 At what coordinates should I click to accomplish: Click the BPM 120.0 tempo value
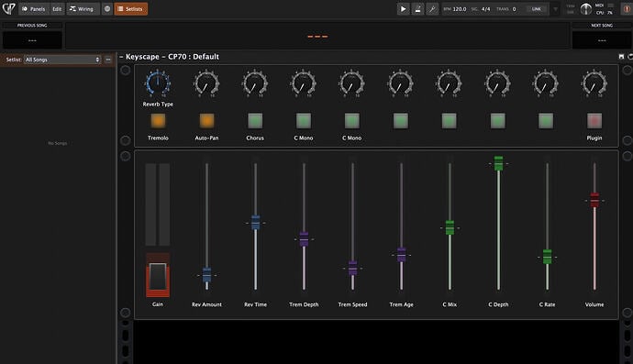point(460,9)
